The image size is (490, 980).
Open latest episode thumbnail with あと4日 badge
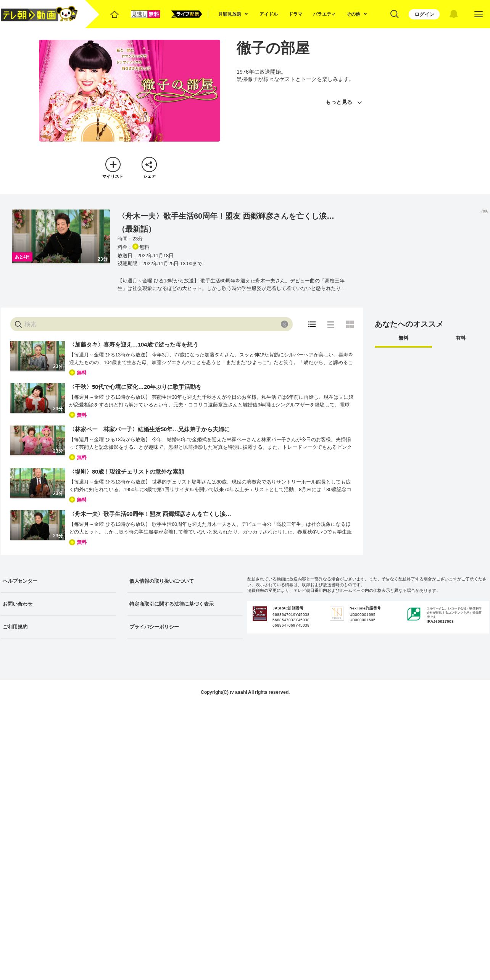[x=61, y=236]
